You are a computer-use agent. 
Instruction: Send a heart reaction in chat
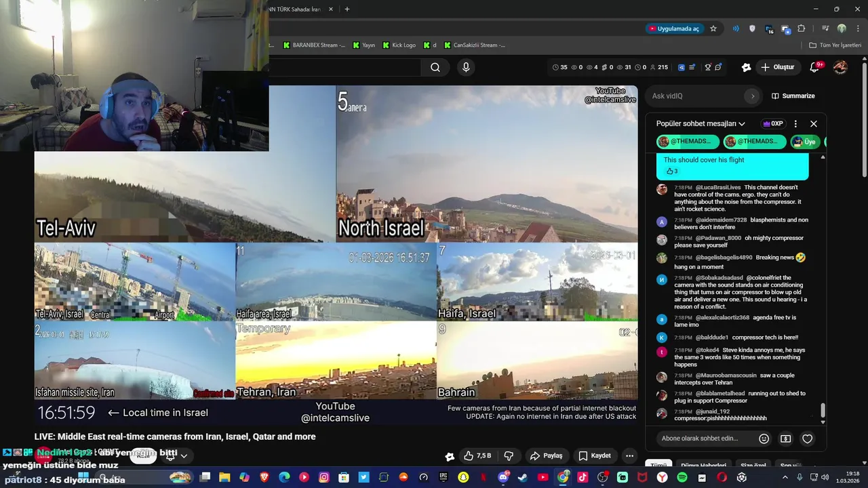click(x=807, y=439)
